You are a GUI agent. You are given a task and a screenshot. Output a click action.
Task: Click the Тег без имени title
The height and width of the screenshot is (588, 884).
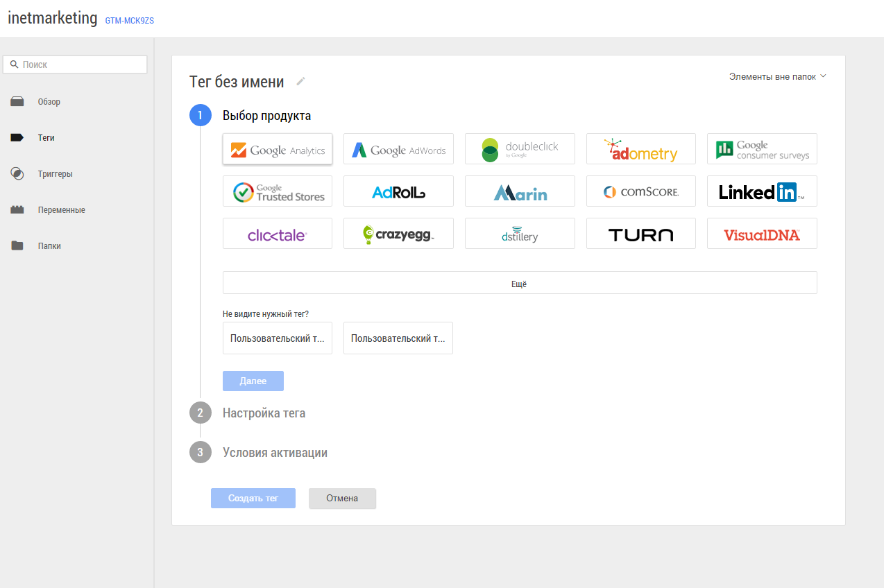point(237,82)
